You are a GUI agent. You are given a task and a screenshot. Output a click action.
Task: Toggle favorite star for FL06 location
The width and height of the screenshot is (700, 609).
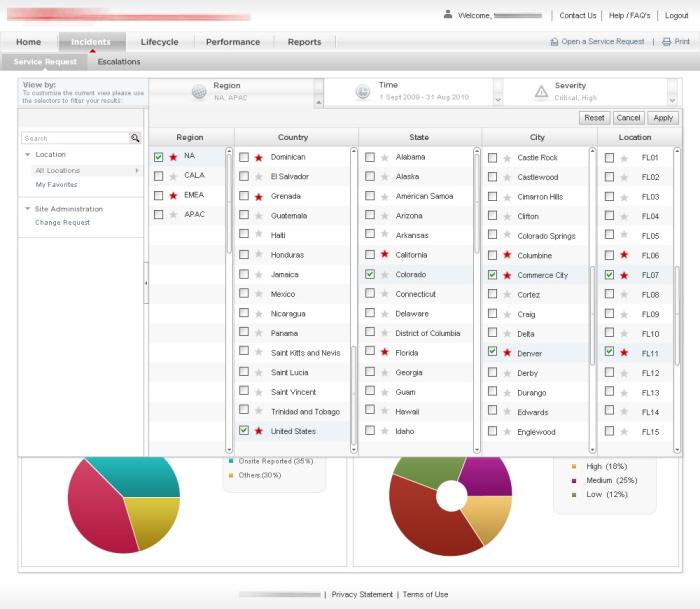click(x=624, y=256)
